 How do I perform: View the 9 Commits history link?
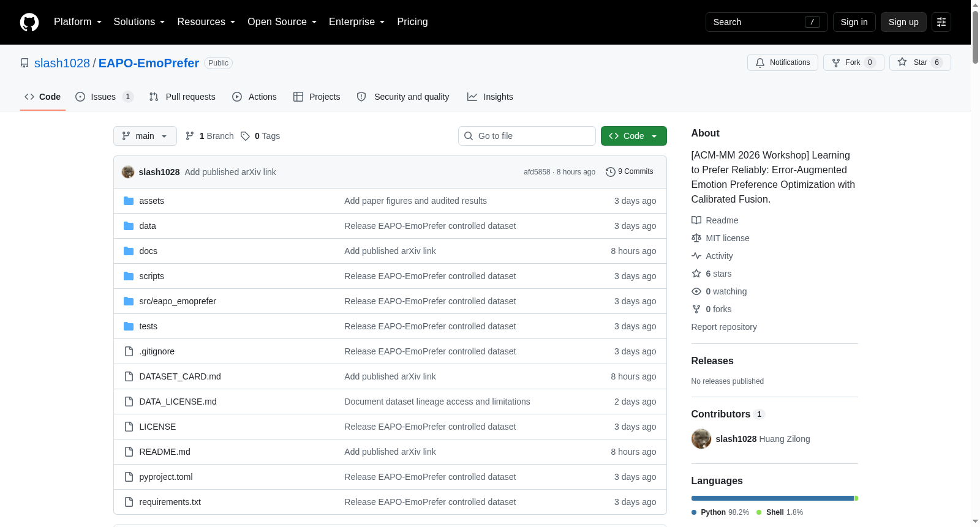tap(630, 172)
